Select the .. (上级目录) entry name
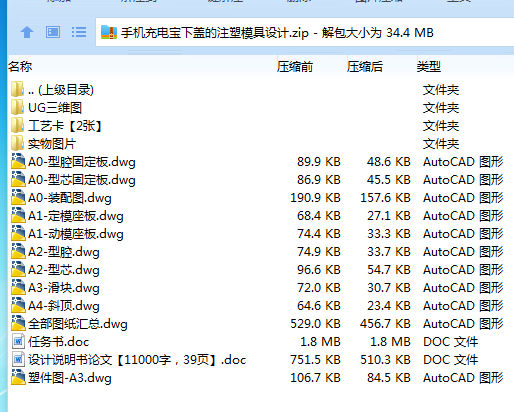The height and width of the screenshot is (412, 514). point(61,90)
